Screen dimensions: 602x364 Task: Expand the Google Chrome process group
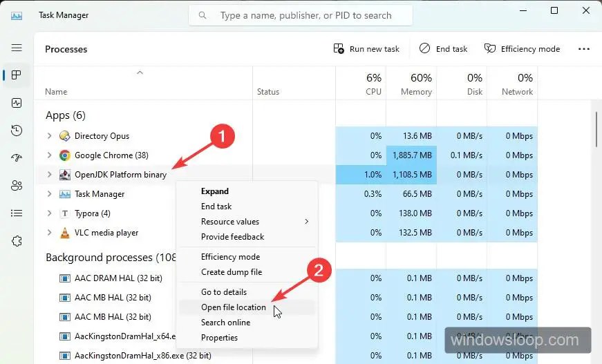[49, 155]
